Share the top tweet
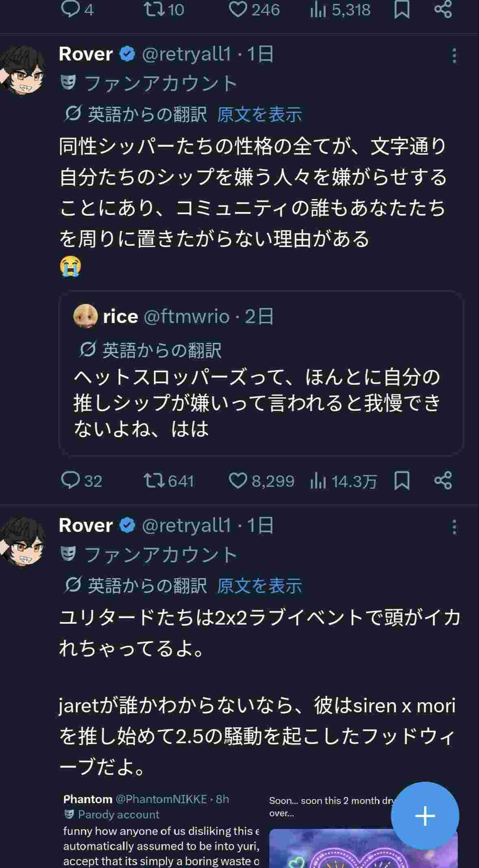The image size is (479, 868). pyautogui.click(x=443, y=9)
